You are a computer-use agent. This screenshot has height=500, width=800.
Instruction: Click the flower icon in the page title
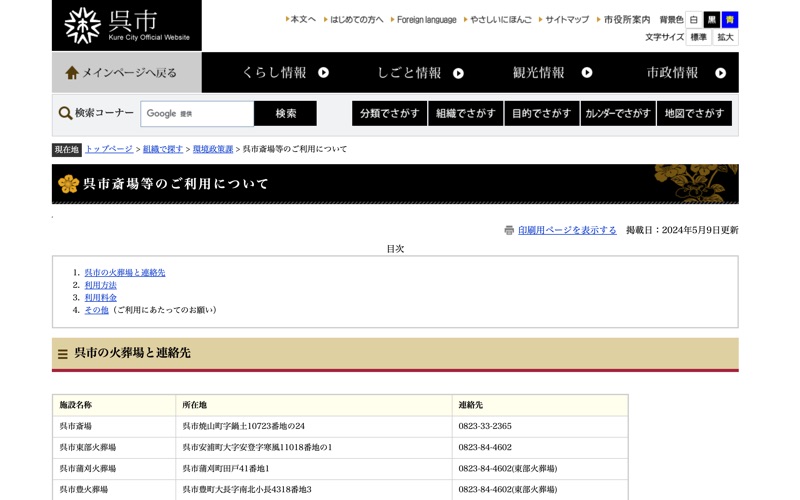(x=68, y=184)
